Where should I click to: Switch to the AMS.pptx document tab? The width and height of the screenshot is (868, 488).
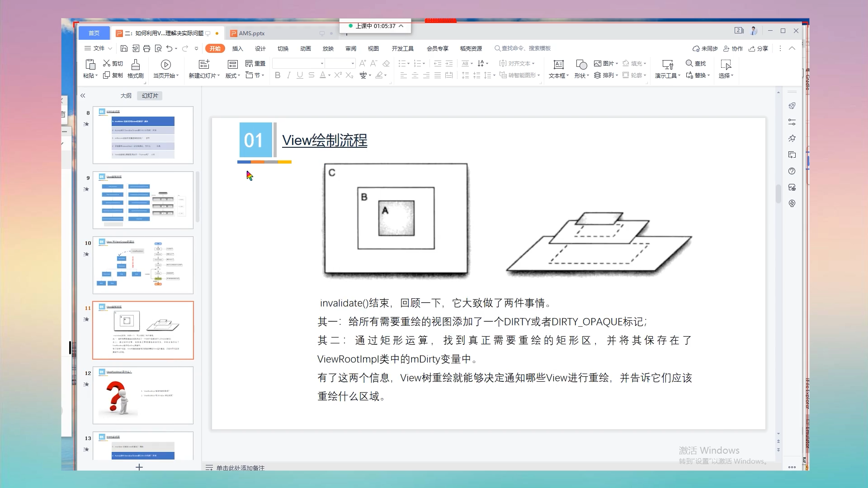[x=251, y=33]
